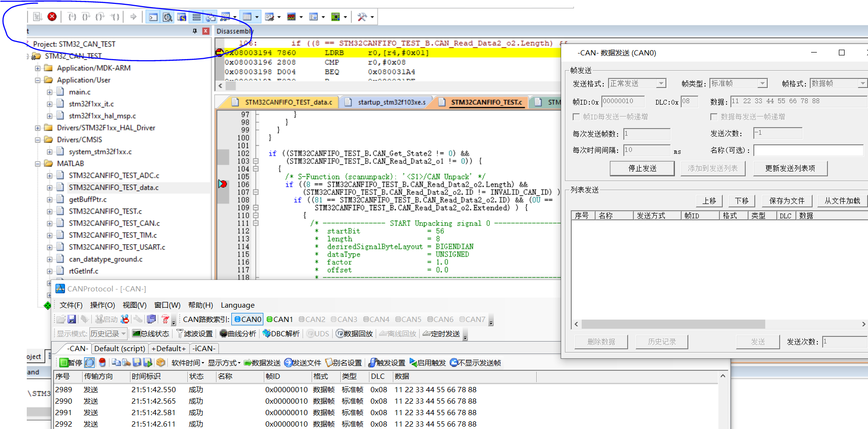Open the Analysis Windows waveform icon
This screenshot has height=429, width=868.
[x=292, y=17]
